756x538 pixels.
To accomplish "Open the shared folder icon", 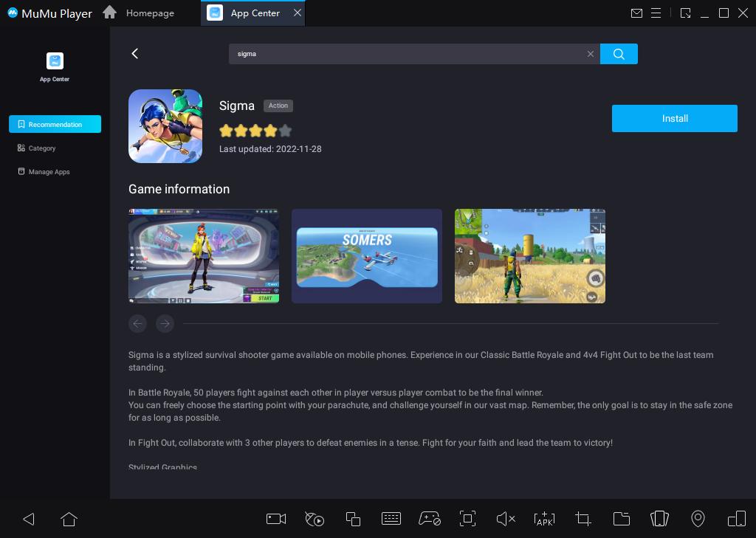I will 621,519.
